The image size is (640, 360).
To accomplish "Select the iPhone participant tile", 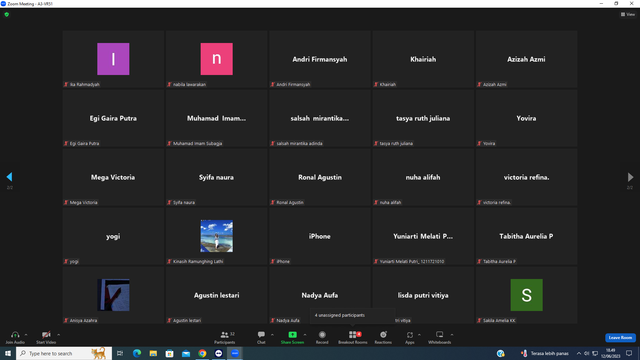I will click(x=320, y=236).
